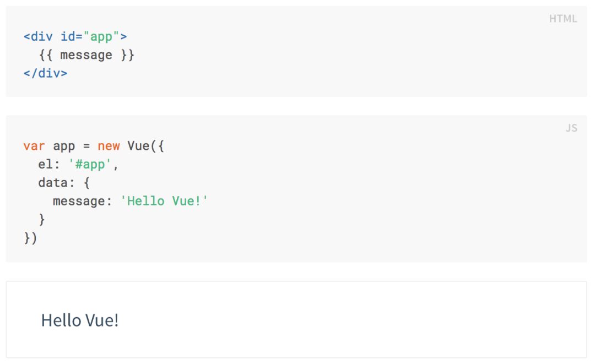Click the closing brace of the data object
Viewport: 595px width, 364px height.
point(42,219)
